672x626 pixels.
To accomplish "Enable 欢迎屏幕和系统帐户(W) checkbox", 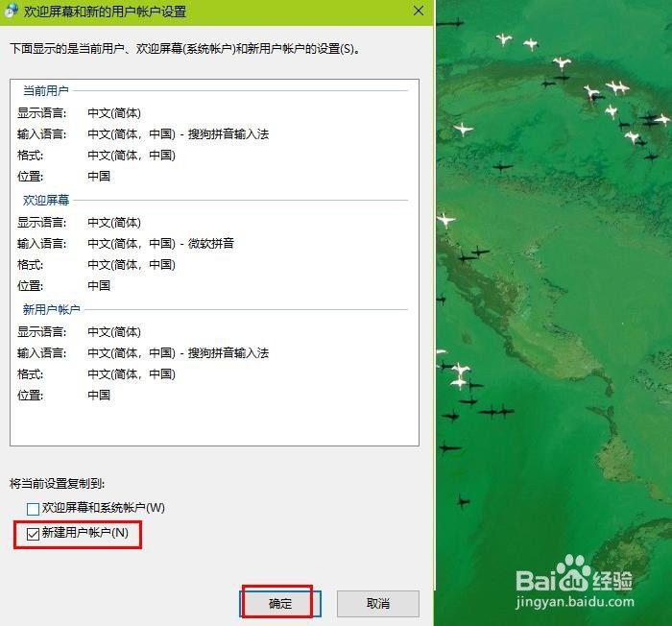I will pyautogui.click(x=33, y=509).
